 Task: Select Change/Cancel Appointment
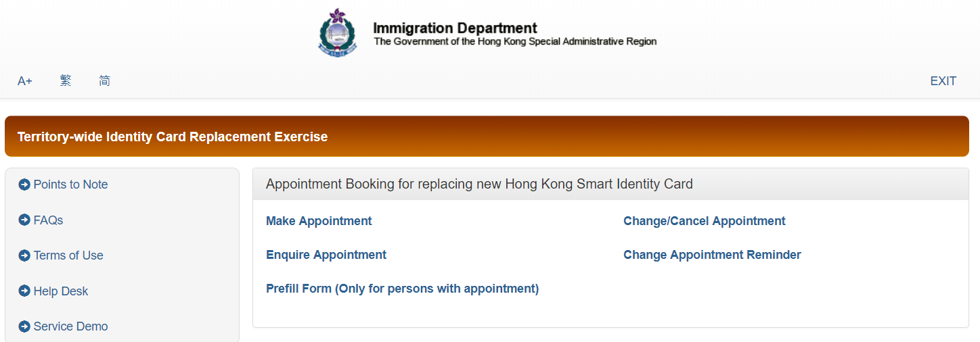pyautogui.click(x=705, y=221)
